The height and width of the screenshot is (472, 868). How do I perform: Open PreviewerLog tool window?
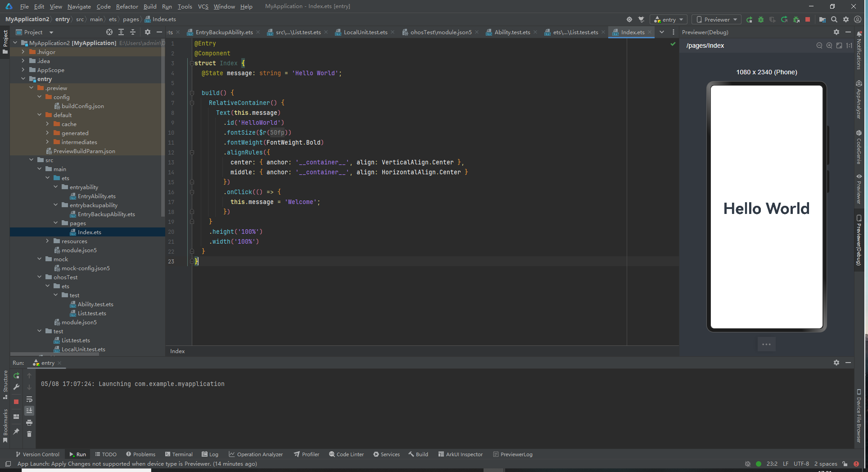pyautogui.click(x=513, y=454)
